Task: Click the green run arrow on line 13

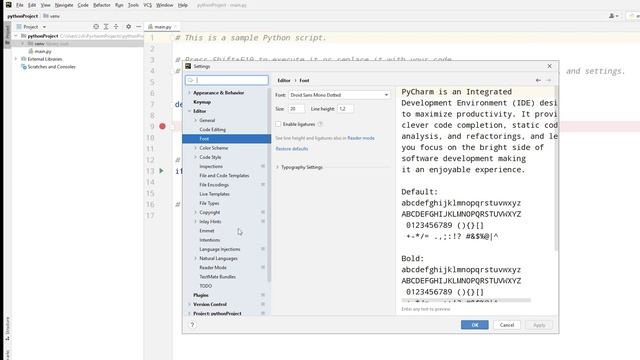Action: point(162,171)
